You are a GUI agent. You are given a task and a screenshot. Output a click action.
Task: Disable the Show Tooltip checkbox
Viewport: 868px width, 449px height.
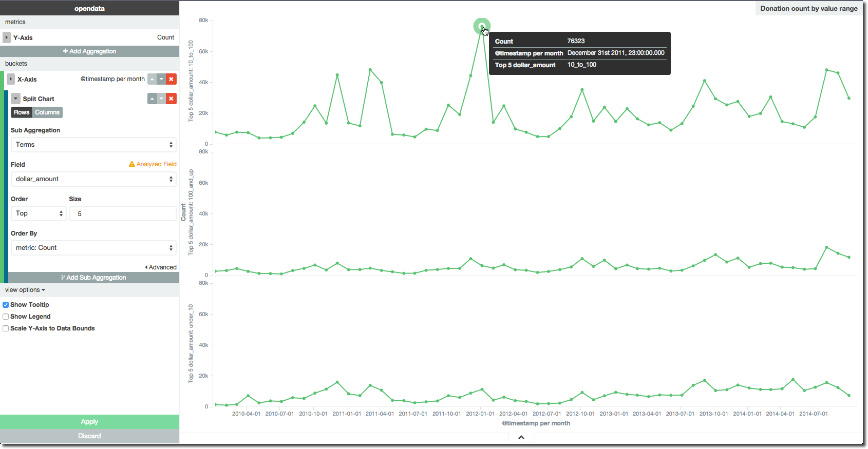[x=6, y=305]
